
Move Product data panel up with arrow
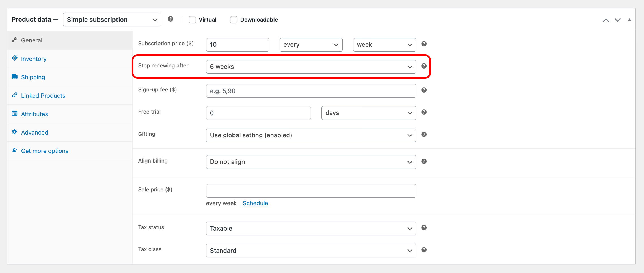(606, 20)
